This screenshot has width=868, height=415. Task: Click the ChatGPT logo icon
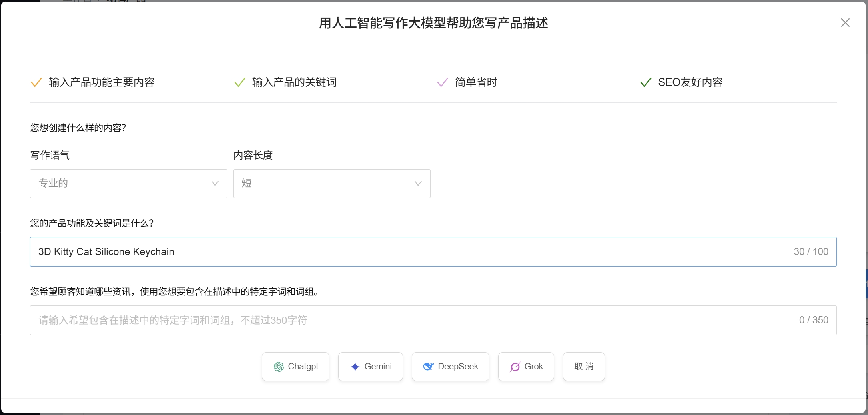pos(279,366)
